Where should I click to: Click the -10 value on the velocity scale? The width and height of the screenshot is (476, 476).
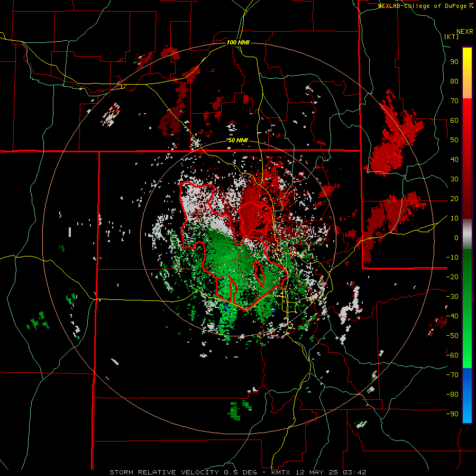click(452, 258)
